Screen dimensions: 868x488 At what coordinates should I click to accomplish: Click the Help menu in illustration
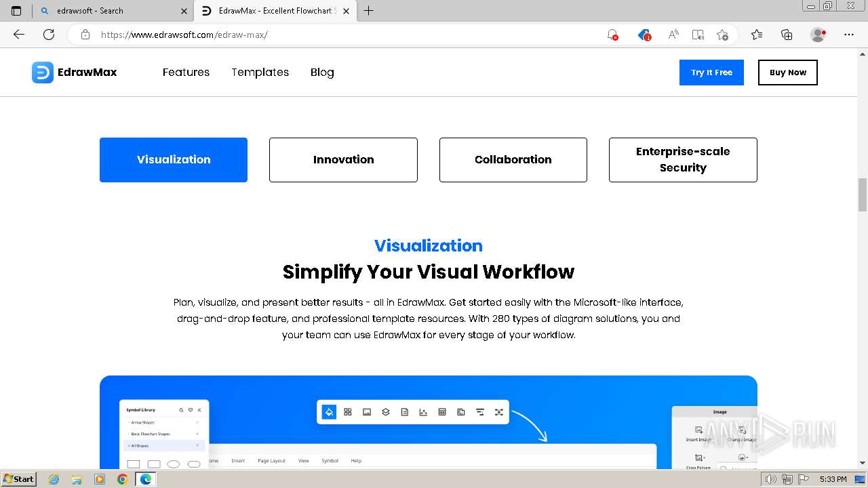tap(356, 461)
